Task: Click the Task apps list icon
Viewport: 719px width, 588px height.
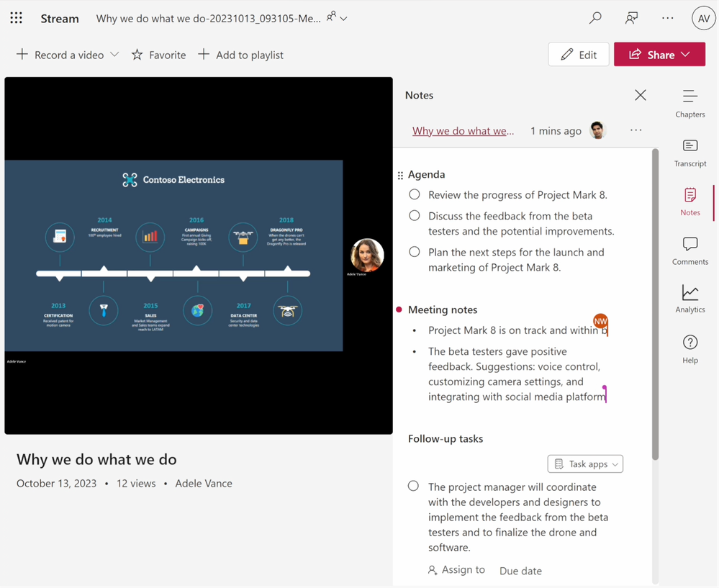Action: tap(559, 464)
